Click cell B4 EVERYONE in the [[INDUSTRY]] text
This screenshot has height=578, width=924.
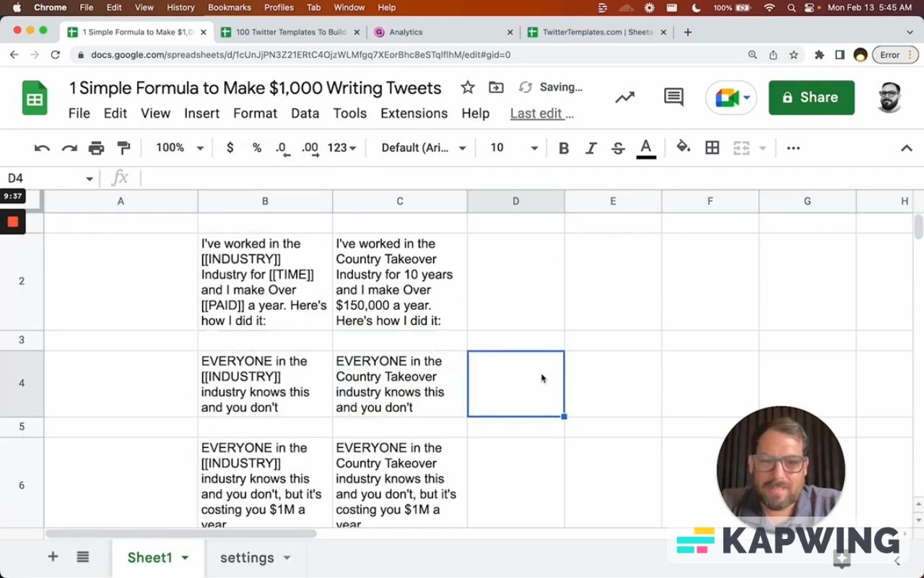click(265, 384)
